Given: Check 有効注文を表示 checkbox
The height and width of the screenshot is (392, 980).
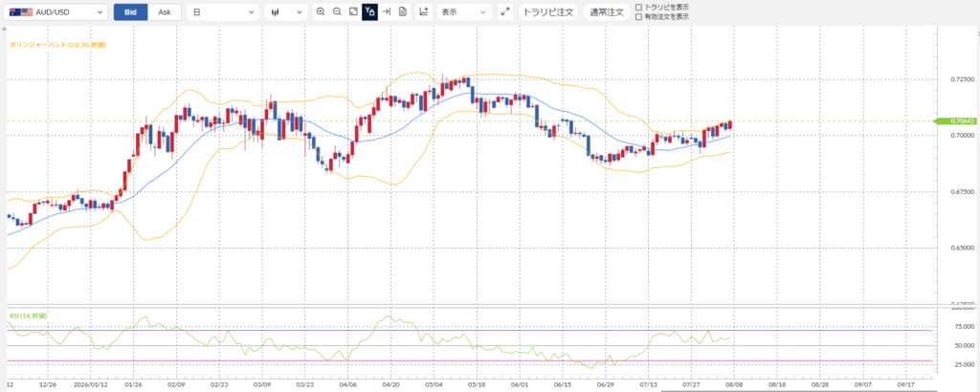Looking at the screenshot, I should click(638, 17).
